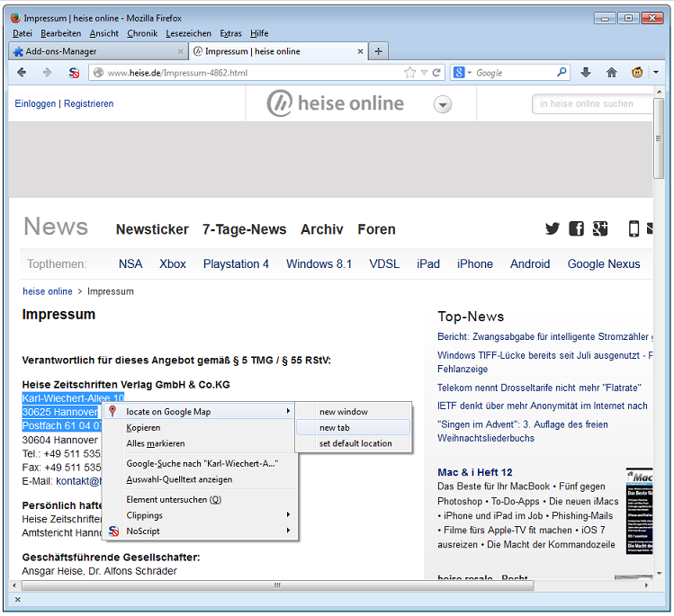This screenshot has height=616, width=674.
Task: Select Auswahl-Quelltext anzeigen entry
Action: tap(200, 479)
